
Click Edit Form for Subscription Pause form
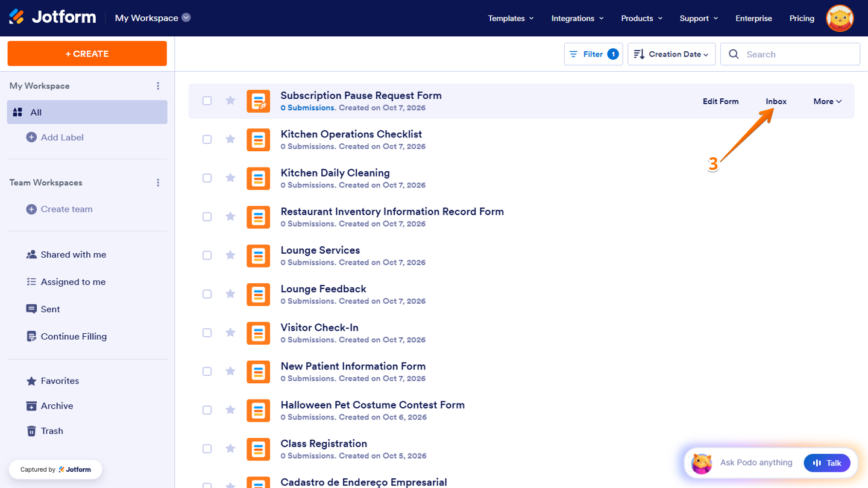click(x=721, y=101)
